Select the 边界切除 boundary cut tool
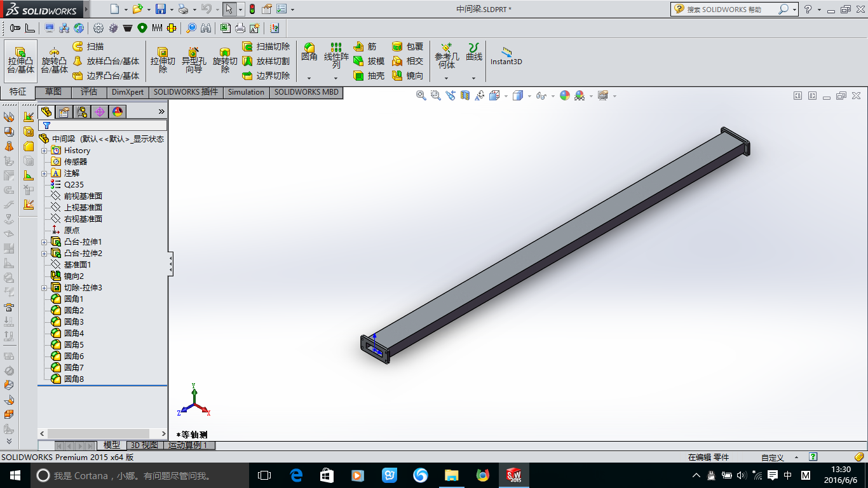 pyautogui.click(x=266, y=76)
